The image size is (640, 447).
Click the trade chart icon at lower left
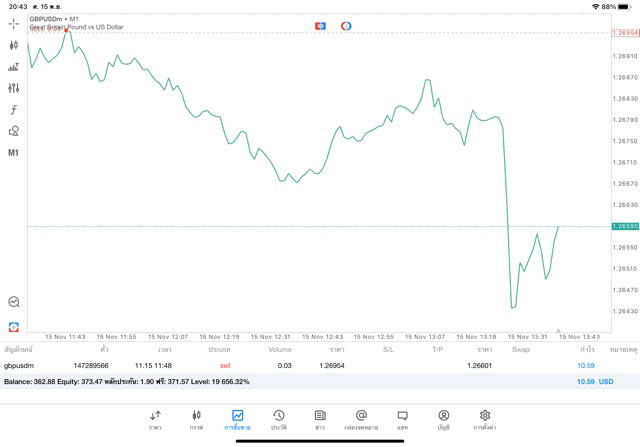(x=14, y=301)
